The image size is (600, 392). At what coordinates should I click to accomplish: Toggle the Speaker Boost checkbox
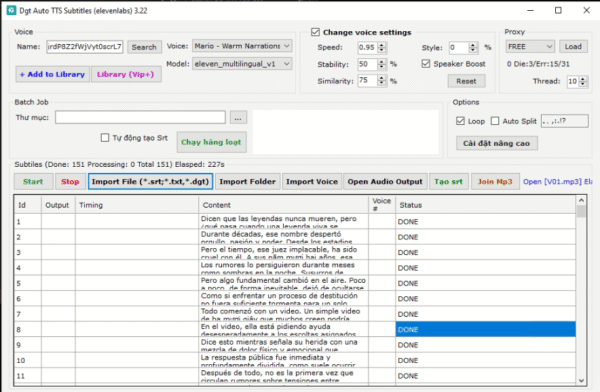point(426,64)
